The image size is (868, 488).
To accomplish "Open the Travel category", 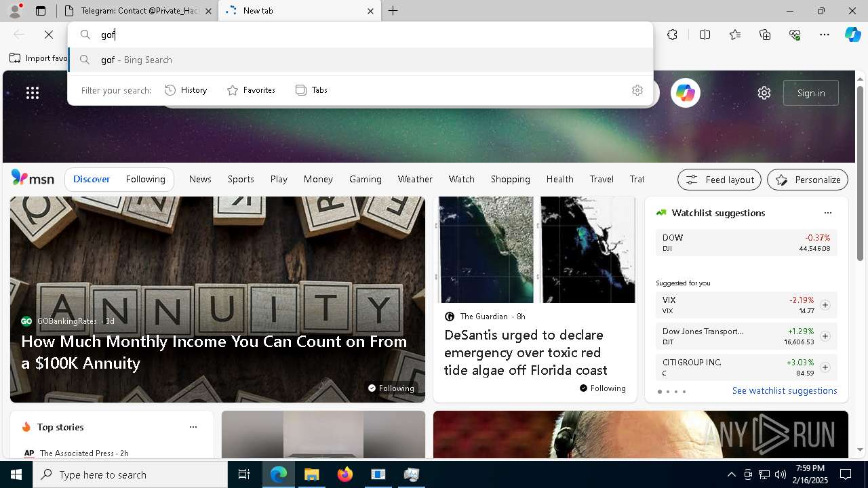I will pos(601,179).
